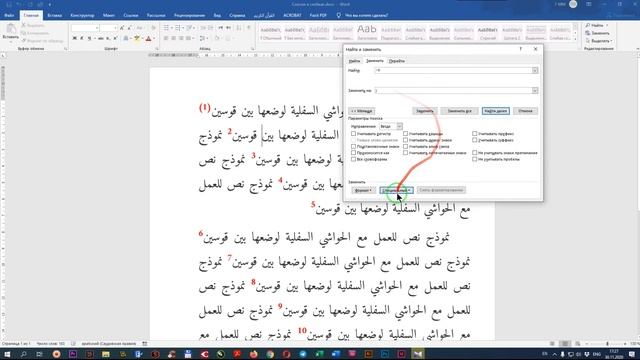Select the Format Painter brush icon
This screenshot has width=640, height=360.
click(24, 40)
